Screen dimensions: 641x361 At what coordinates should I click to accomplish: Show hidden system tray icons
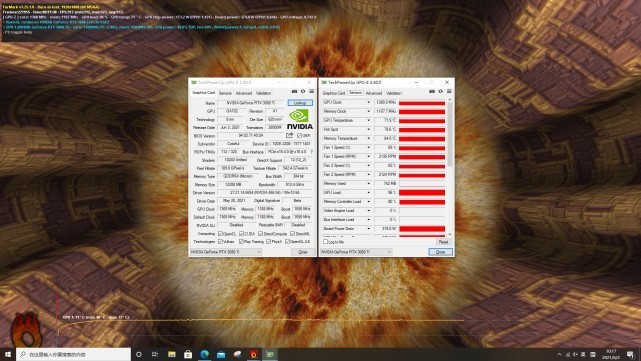(x=559, y=354)
